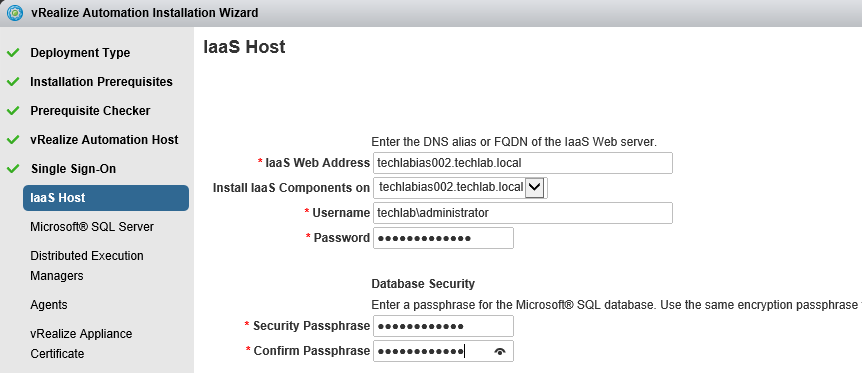Screen dimensions: 862x373
Task: Go to the Installation Prerequisites step
Action: pyautogui.click(x=101, y=81)
